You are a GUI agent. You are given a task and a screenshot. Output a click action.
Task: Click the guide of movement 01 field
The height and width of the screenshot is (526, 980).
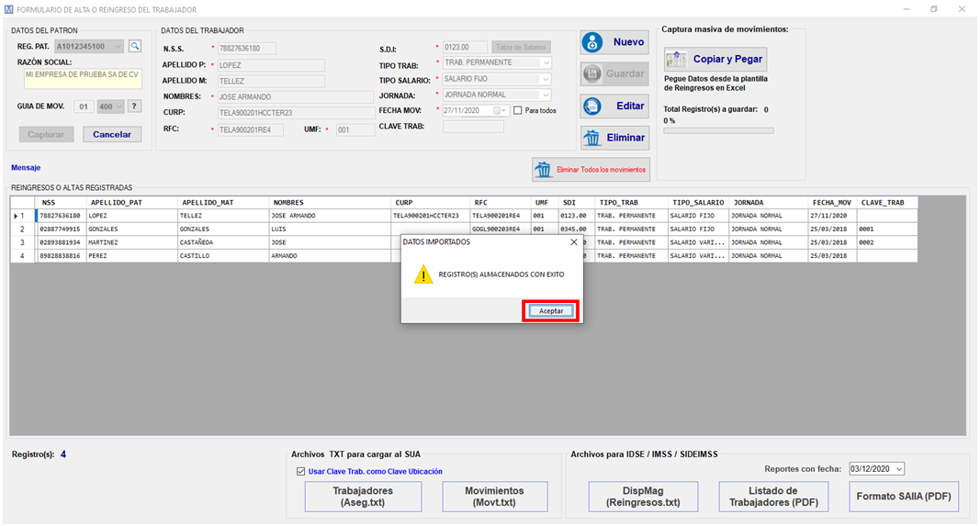pyautogui.click(x=84, y=106)
